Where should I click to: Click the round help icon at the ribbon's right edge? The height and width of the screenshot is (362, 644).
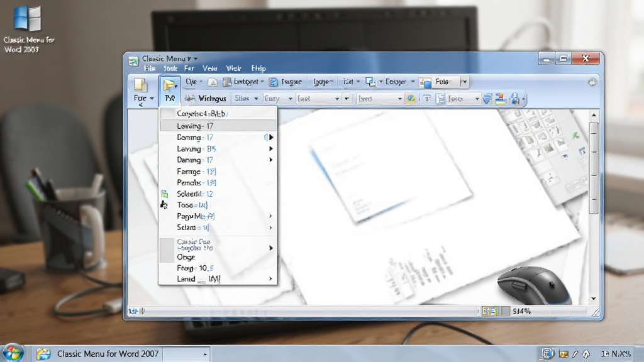point(592,82)
